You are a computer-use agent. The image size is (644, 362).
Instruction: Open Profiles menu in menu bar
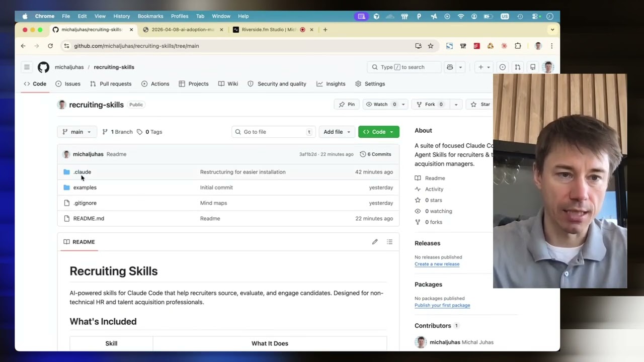tap(180, 16)
